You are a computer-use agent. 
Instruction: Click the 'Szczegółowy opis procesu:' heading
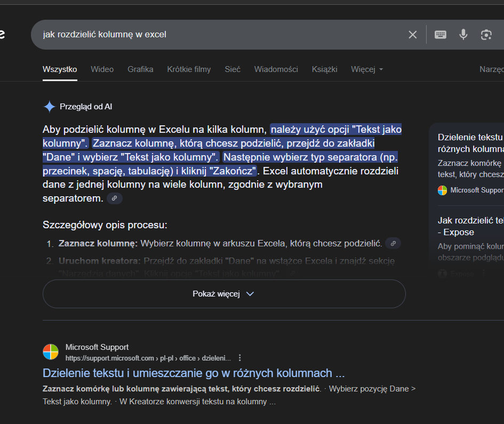click(x=105, y=225)
